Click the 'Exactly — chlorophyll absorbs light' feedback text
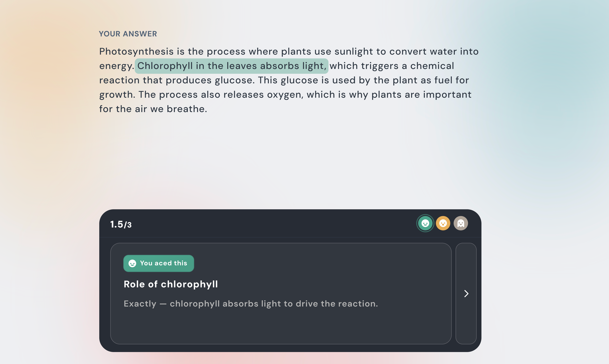The width and height of the screenshot is (609, 364). coord(250,304)
